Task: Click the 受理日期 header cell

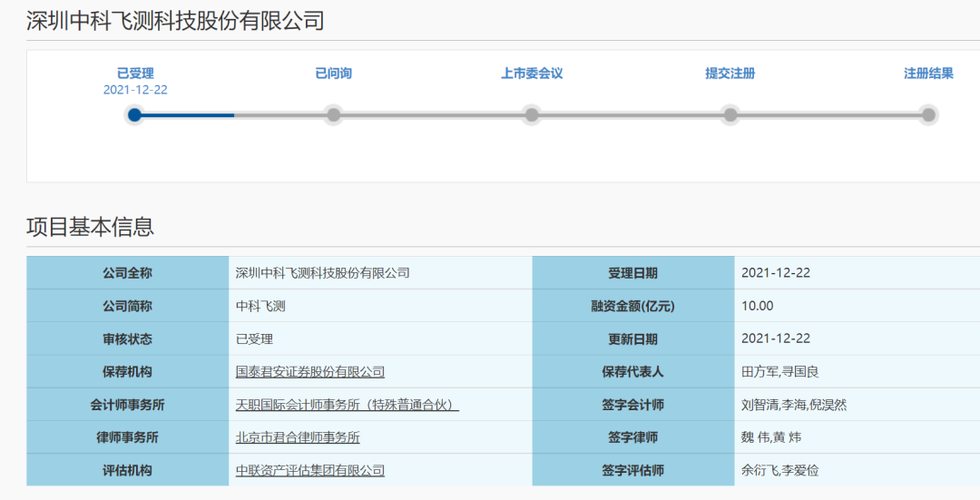Action: click(633, 273)
